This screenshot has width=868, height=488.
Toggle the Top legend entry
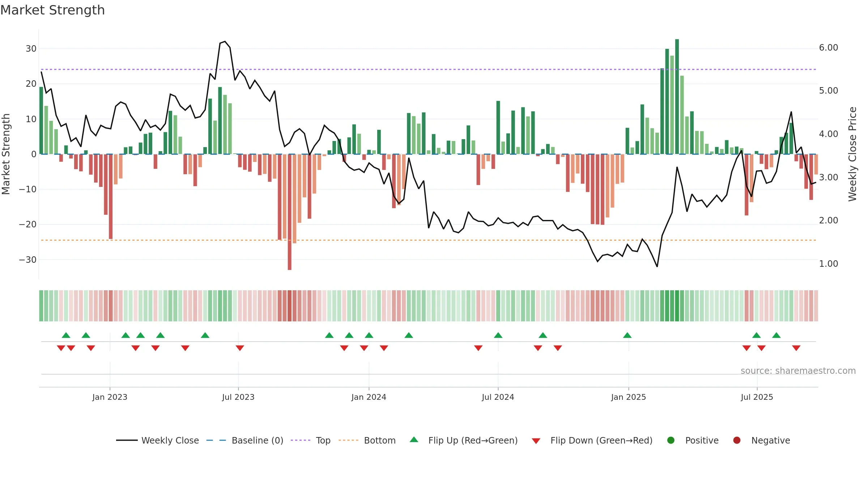tap(310, 440)
